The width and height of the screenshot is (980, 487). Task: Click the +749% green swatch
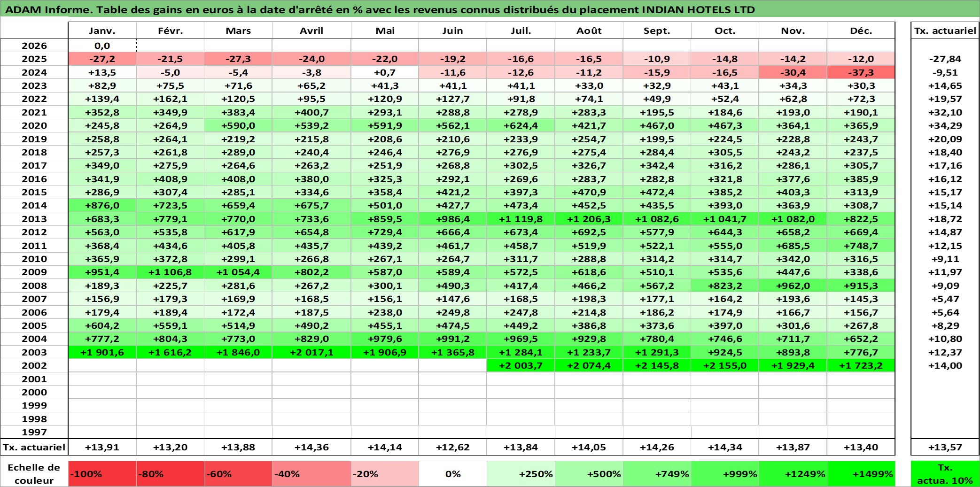657,474
